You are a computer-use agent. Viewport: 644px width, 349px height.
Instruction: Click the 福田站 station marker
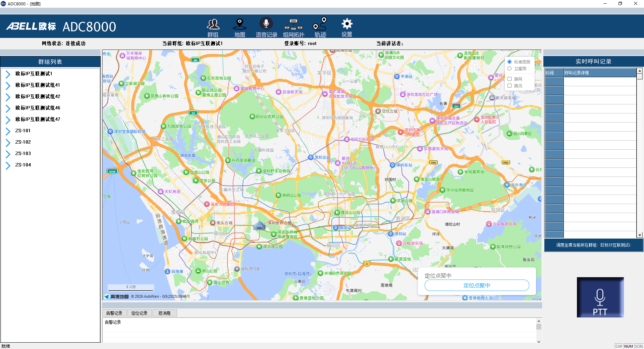(336, 228)
